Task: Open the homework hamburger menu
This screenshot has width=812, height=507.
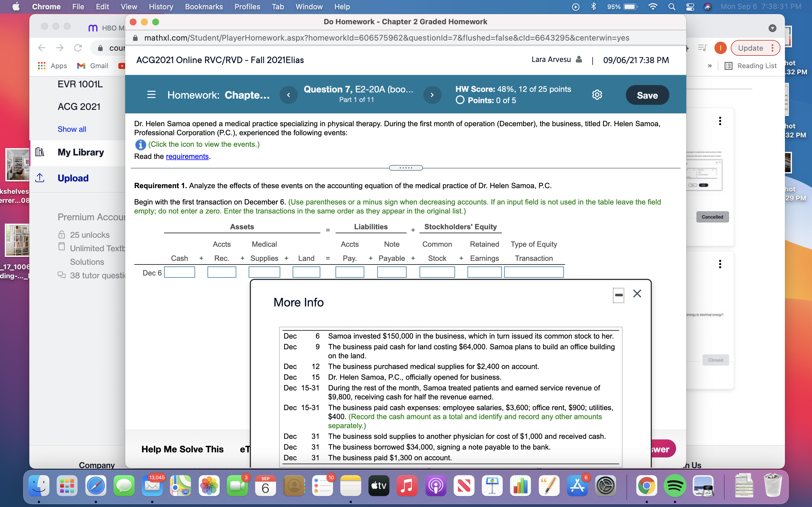Action: [x=152, y=95]
